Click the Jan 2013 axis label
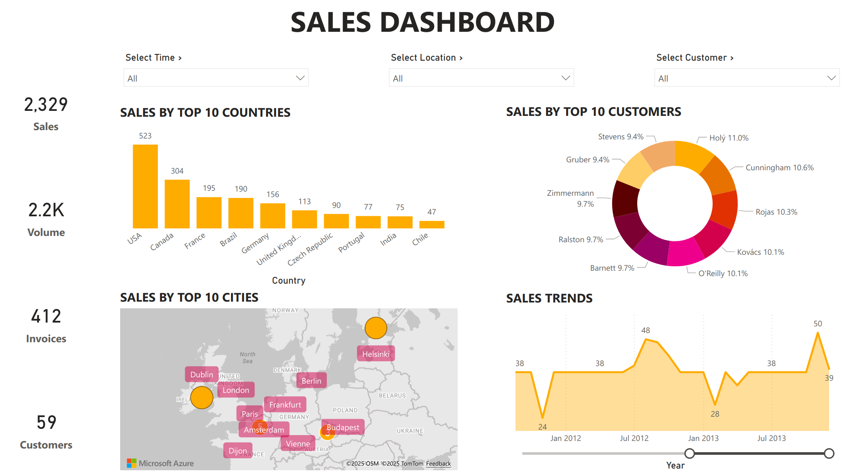The image size is (868, 474). pyautogui.click(x=703, y=438)
